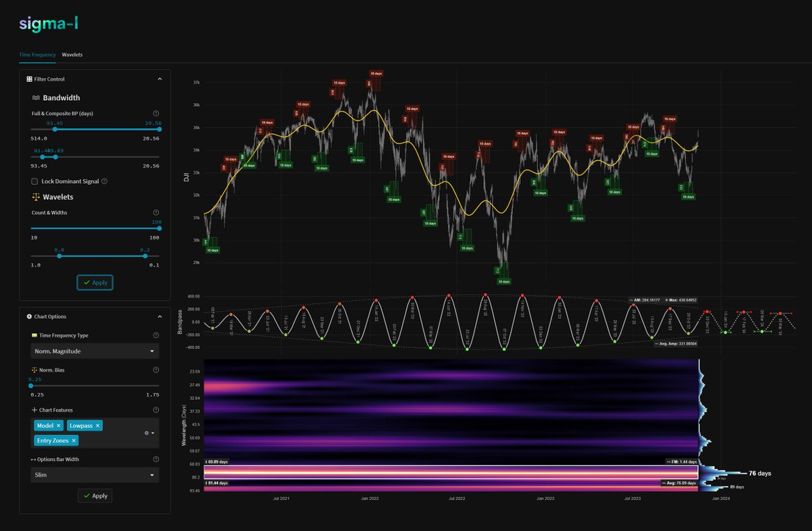Open help for Time Frequency Type
This screenshot has width=812, height=531.
[156, 336]
